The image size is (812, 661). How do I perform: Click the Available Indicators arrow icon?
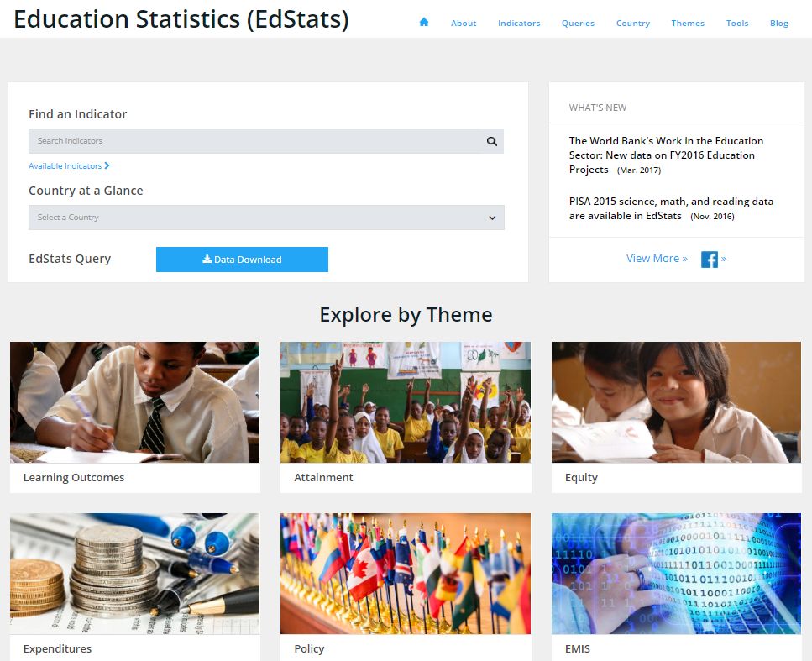click(x=106, y=165)
